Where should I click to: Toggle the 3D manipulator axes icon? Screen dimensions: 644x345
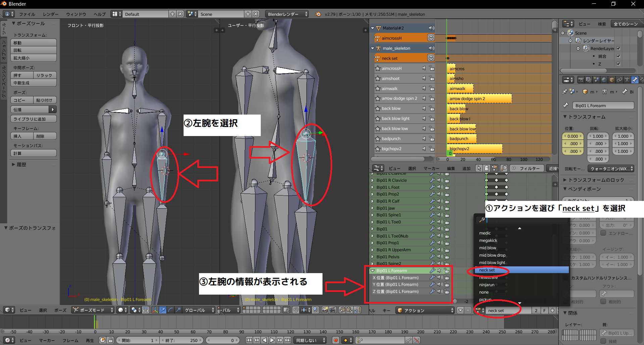(155, 310)
